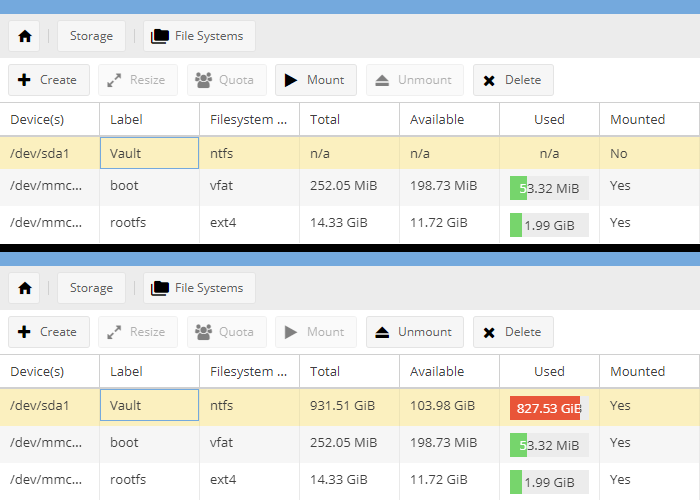
Task: Sort by Filesystem column header in upper table
Action: point(249,120)
